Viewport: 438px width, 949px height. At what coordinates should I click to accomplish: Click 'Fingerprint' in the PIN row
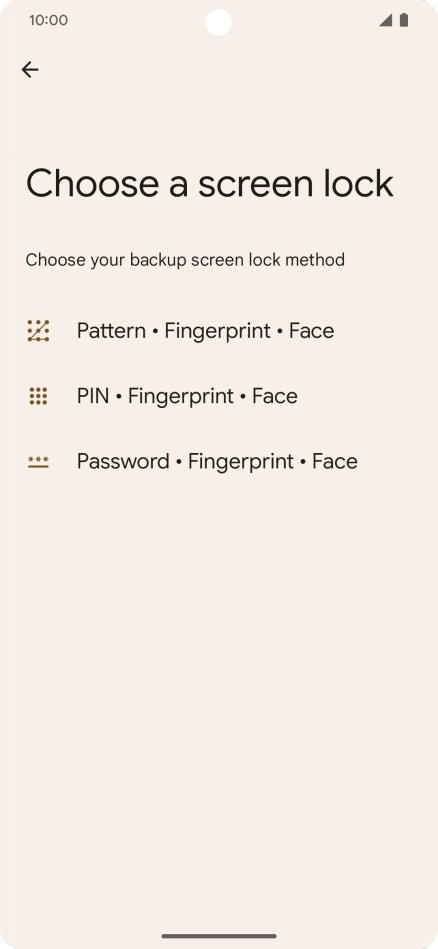click(x=180, y=396)
